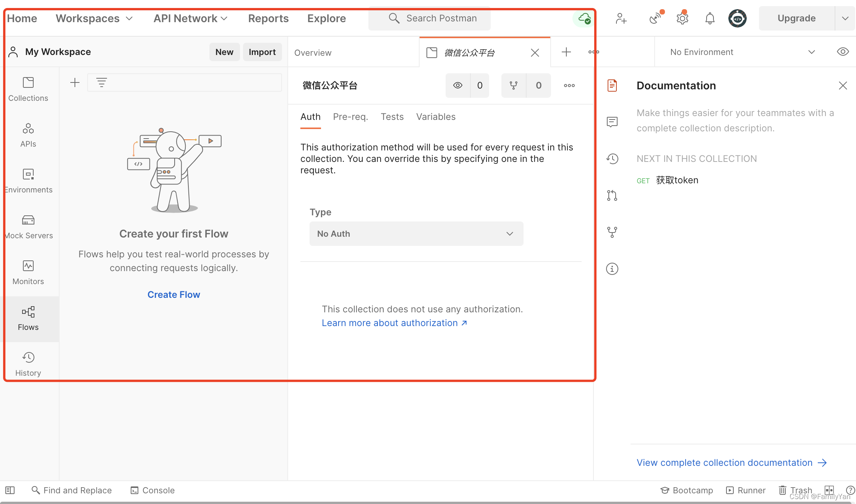The height and width of the screenshot is (504, 856).
Task: Expand the Workspaces menu
Action: pos(94,18)
